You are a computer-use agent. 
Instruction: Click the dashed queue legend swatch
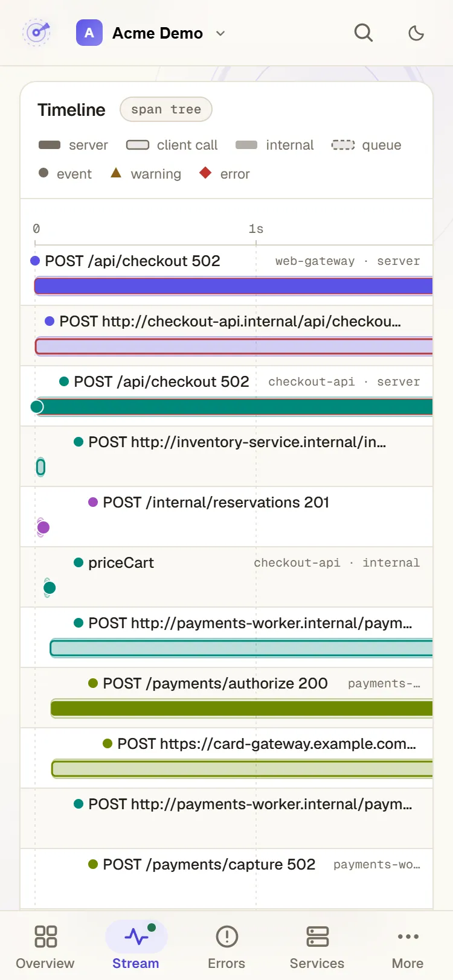(x=343, y=145)
